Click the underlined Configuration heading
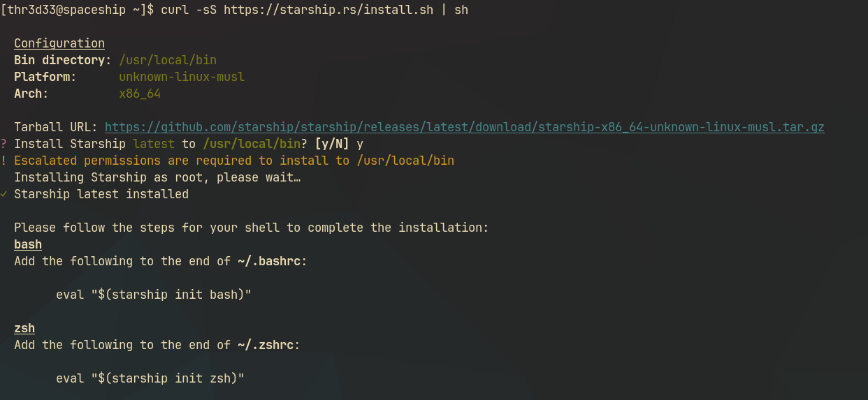This screenshot has width=868, height=400. click(x=59, y=43)
